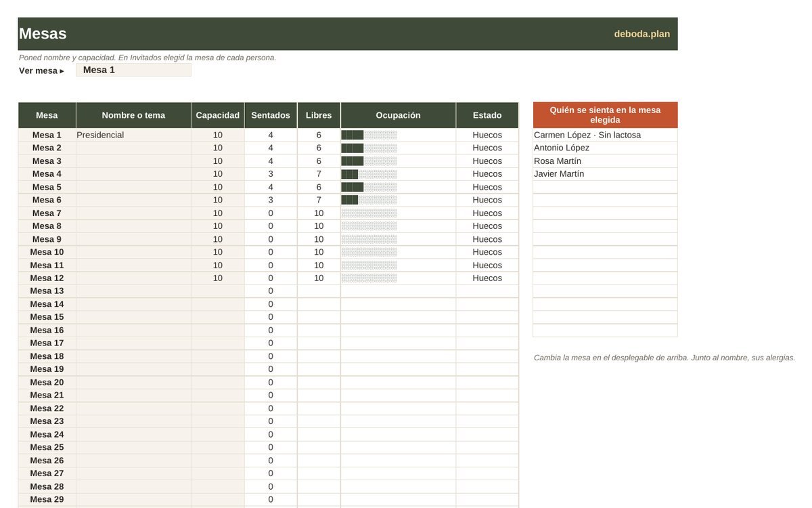The height and width of the screenshot is (508, 812).
Task: Open the Ver mesa selector showing Mesa 1
Action: [133, 70]
